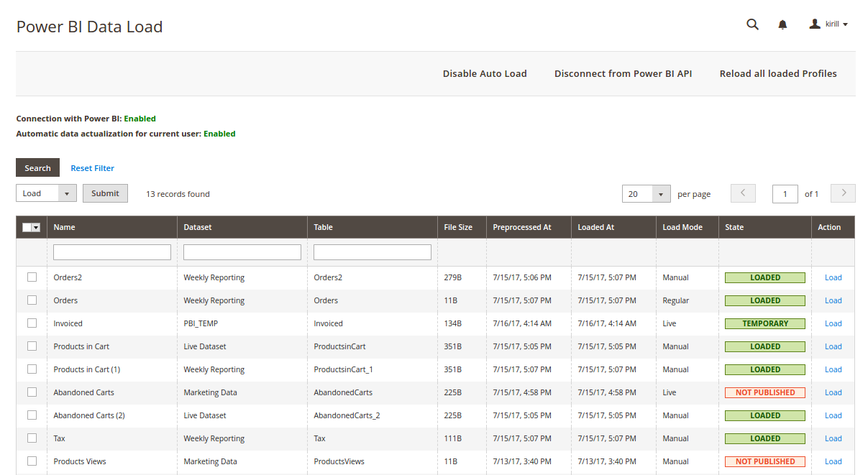Click Reload all loaded Profiles

coord(778,74)
